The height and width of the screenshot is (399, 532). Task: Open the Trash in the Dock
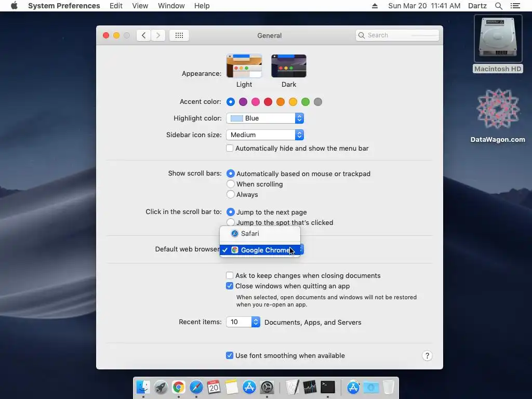(389, 387)
